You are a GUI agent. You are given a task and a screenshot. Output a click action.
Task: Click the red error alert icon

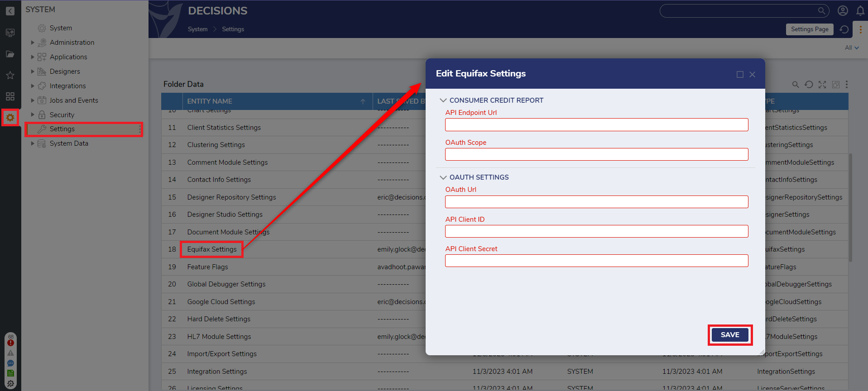click(10, 343)
